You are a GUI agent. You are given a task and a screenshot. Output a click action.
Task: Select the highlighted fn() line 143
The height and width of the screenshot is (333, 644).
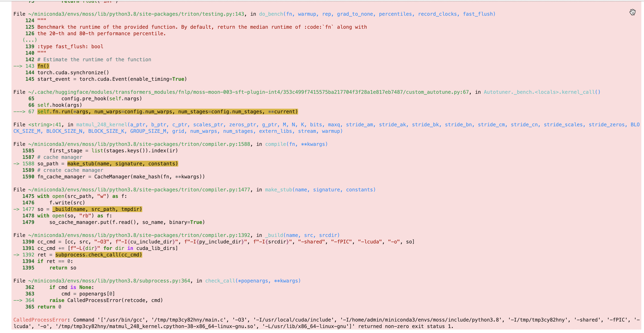click(x=43, y=66)
